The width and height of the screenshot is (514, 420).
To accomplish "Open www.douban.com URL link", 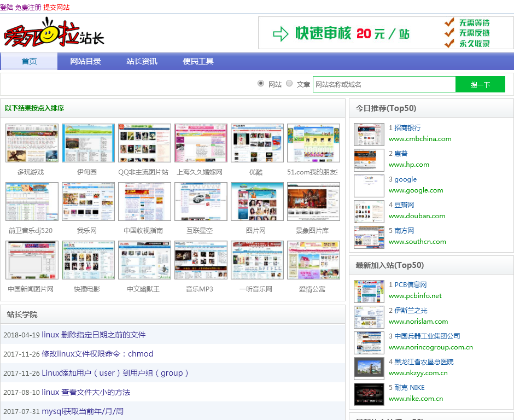I will tap(417, 215).
